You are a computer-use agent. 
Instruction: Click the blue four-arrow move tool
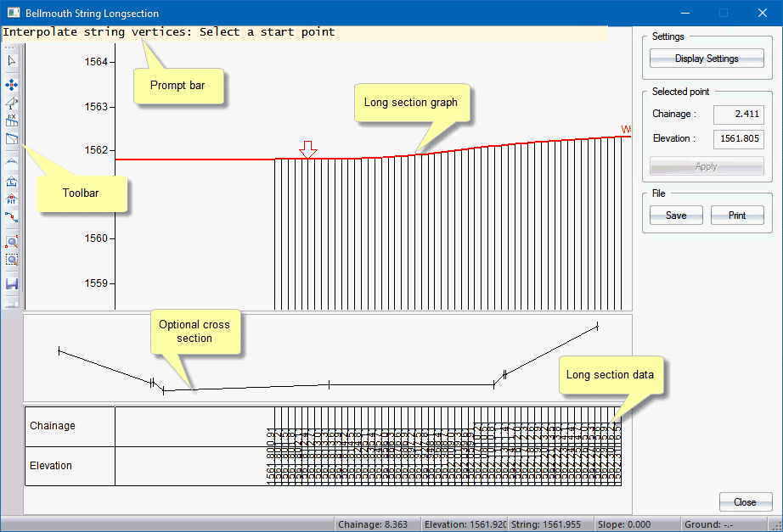tap(12, 85)
